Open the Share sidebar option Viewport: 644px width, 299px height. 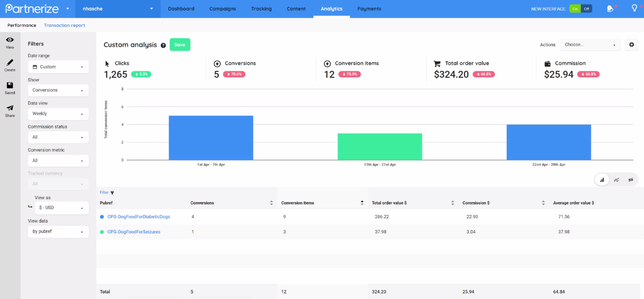[x=10, y=111]
